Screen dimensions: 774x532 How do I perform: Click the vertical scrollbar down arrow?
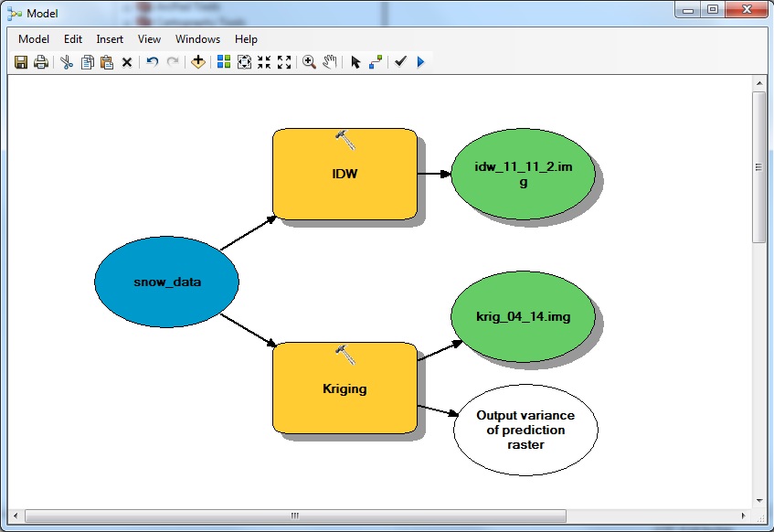pos(758,500)
